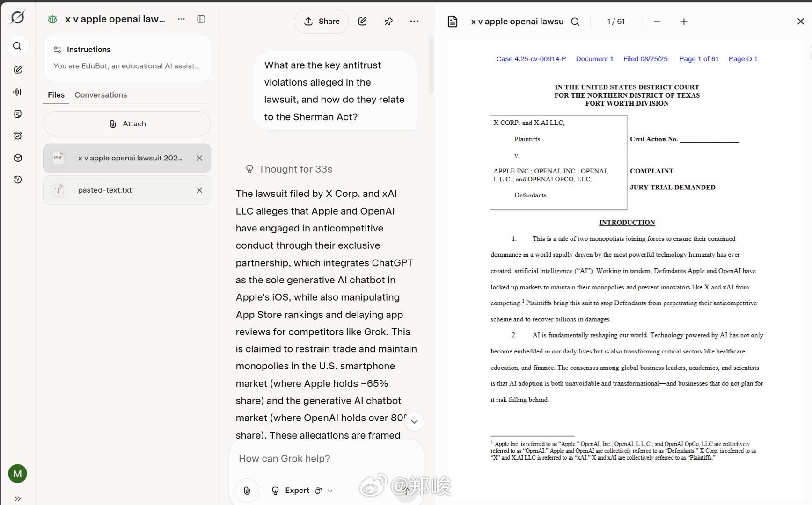Search inside the PDF with magnifier icon
The width and height of the screenshot is (812, 505).
pyautogui.click(x=575, y=22)
